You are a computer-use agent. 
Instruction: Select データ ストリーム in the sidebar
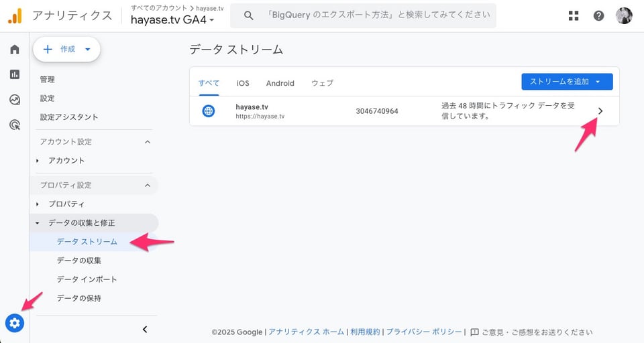click(x=87, y=242)
